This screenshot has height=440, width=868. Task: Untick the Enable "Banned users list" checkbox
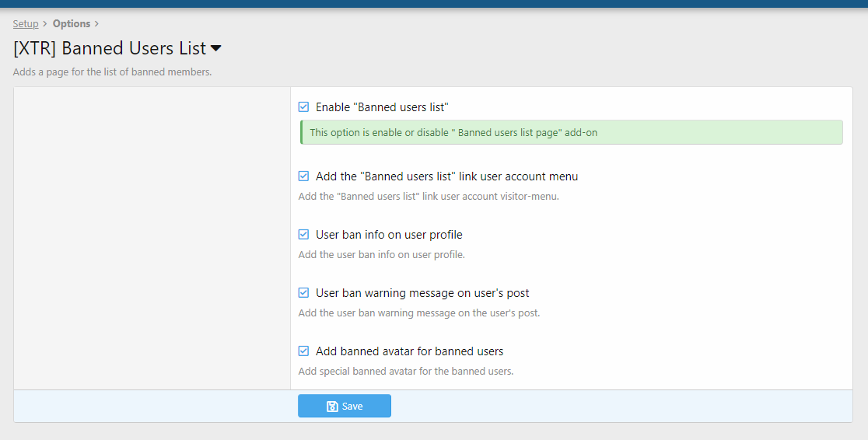pos(304,107)
